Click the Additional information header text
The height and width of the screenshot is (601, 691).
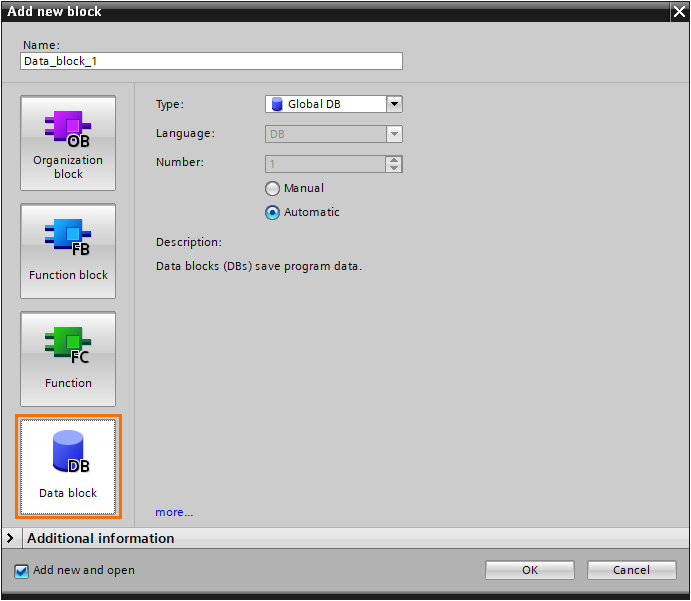(100, 538)
